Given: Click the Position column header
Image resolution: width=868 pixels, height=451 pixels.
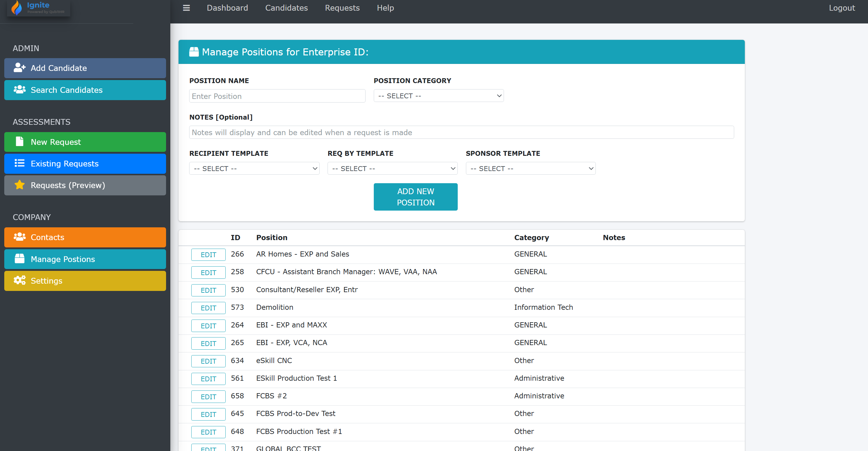Looking at the screenshot, I should [x=272, y=237].
